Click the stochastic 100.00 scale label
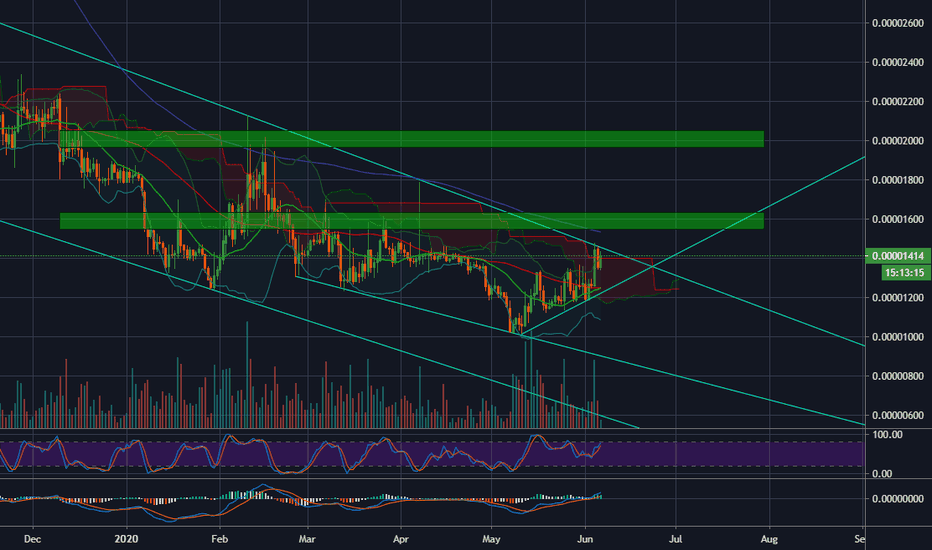Screen dimensions: 932x550 [887, 435]
